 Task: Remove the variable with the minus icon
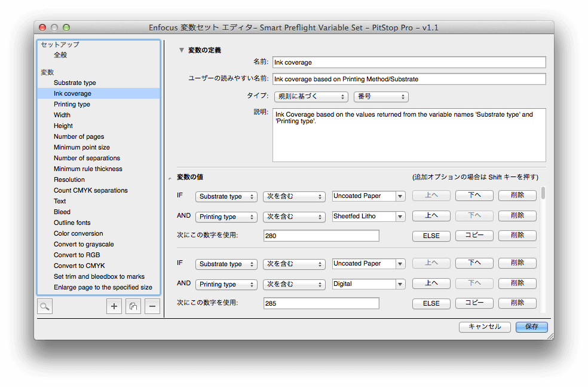coord(152,307)
